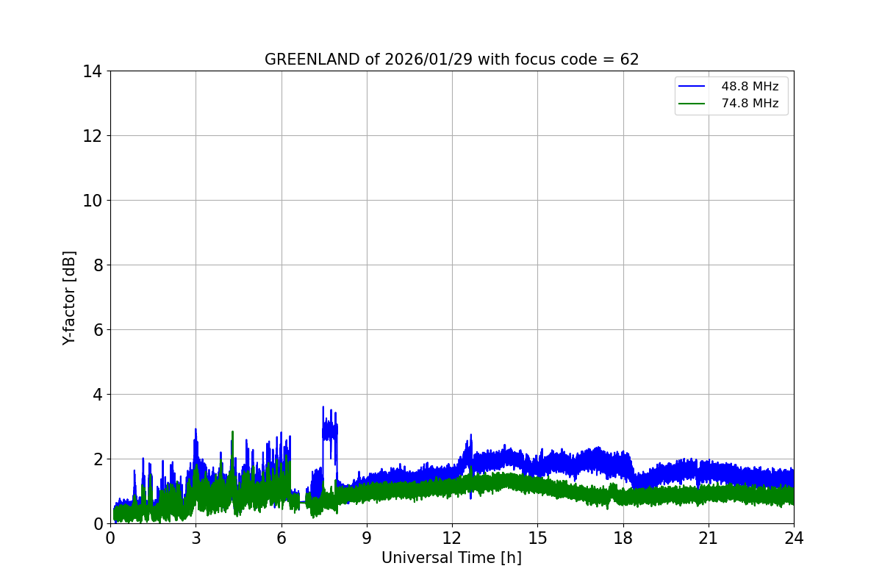Select the 48.8 MHz legend label
This screenshot has height=588, width=882.
(x=750, y=87)
